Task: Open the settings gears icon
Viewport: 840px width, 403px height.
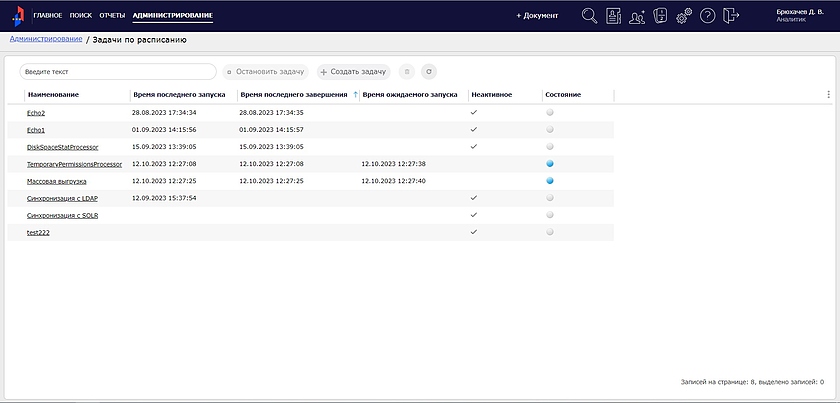Action: [684, 16]
